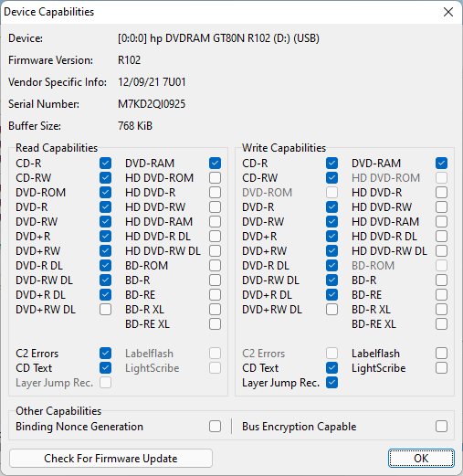Toggle Read CD-R checkbox
Viewport: 463px width, 476px height.
coord(105,163)
